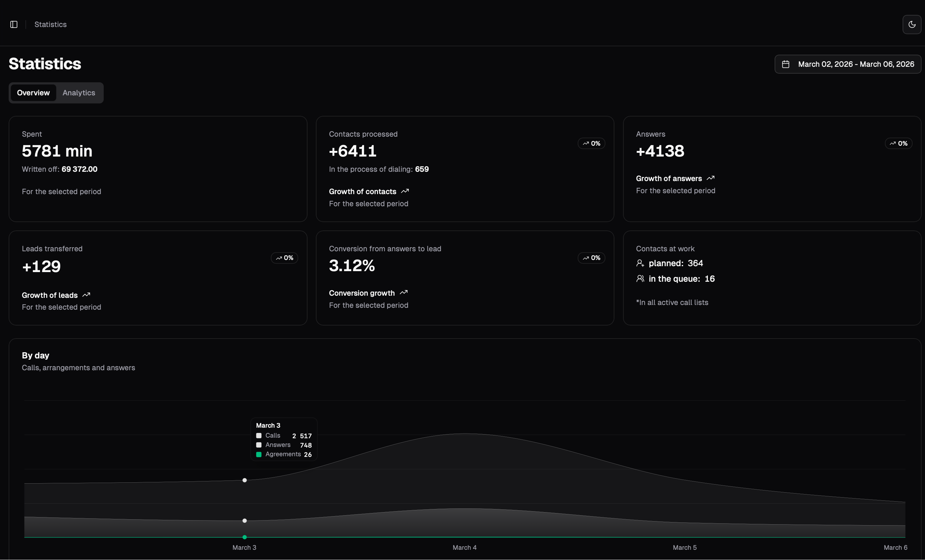Click the planned contacts user-plus icon
The height and width of the screenshot is (560, 925).
pos(640,263)
